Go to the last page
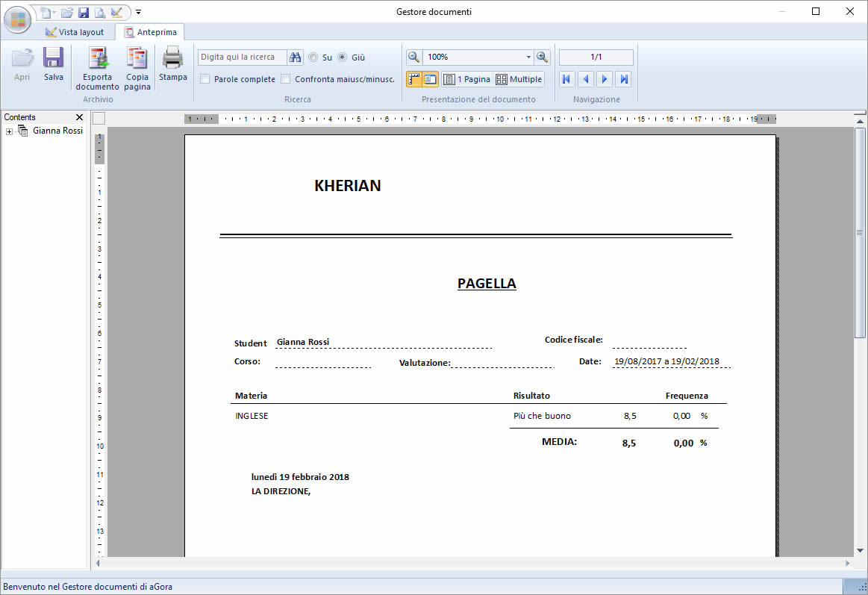The height and width of the screenshot is (595, 868). pos(624,79)
